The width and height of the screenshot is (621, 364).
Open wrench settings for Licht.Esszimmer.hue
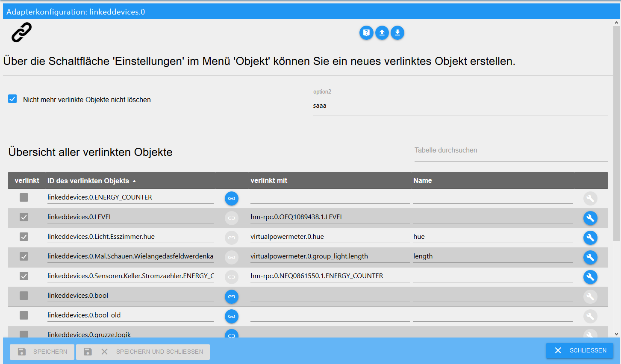590,238
